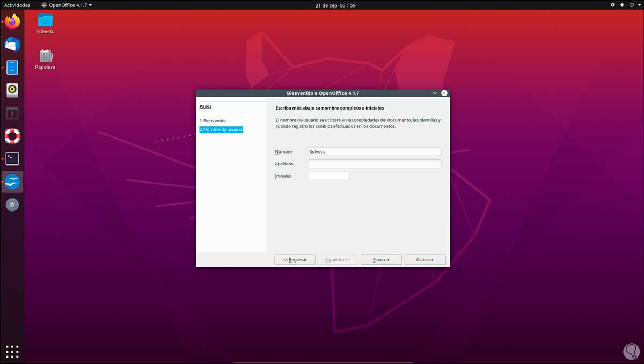Click the volume icon in top bar
The image size is (644, 364).
point(623,5)
